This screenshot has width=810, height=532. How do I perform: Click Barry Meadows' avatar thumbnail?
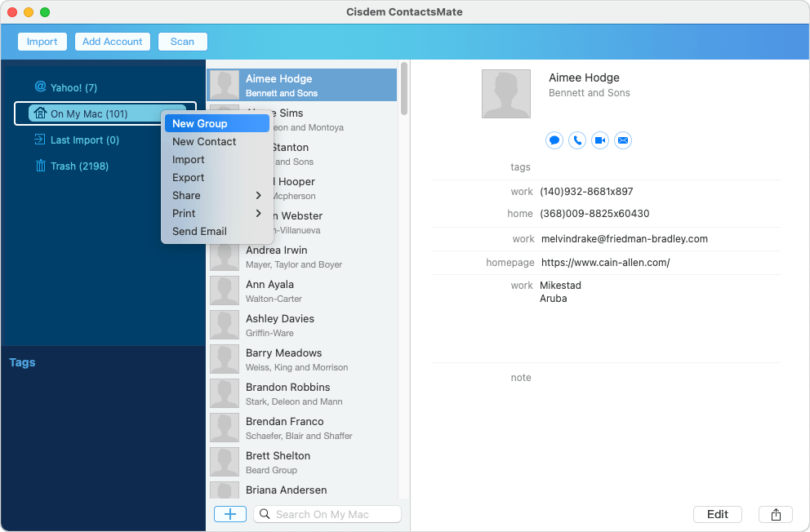pyautogui.click(x=225, y=359)
